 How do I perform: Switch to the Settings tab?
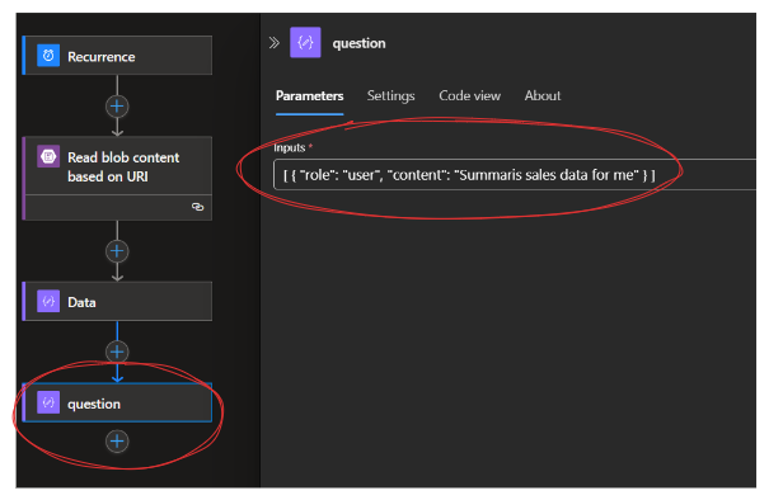click(x=391, y=96)
